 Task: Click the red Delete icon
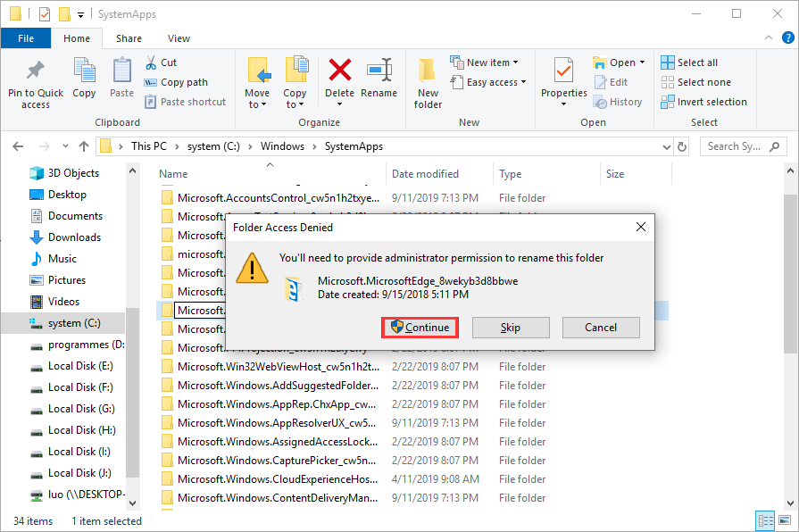(x=339, y=71)
